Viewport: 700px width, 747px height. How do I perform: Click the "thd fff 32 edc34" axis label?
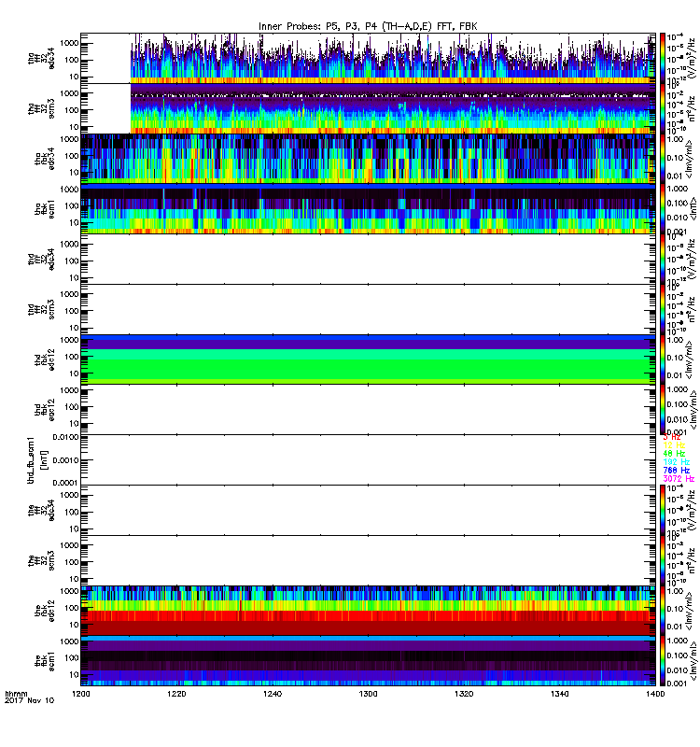(41, 260)
